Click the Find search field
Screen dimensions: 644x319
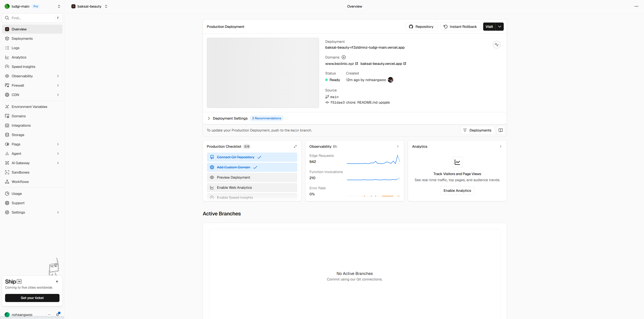click(32, 18)
